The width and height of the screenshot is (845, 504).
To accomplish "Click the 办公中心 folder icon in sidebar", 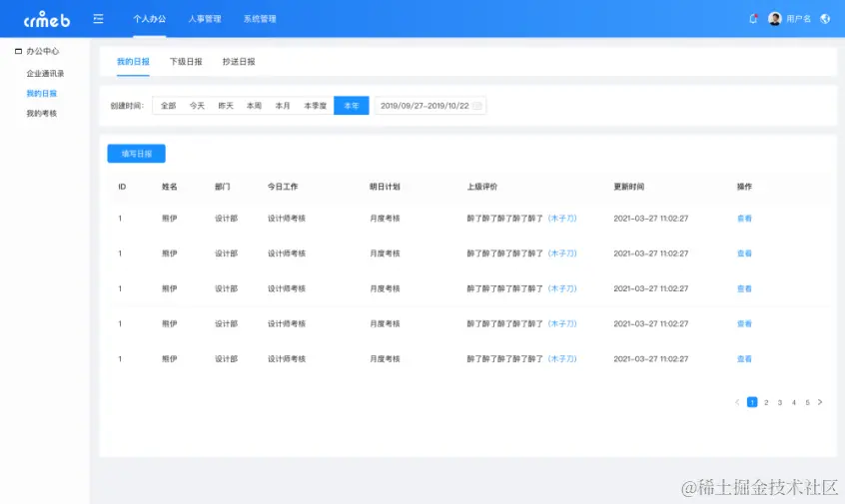I will pos(18,51).
